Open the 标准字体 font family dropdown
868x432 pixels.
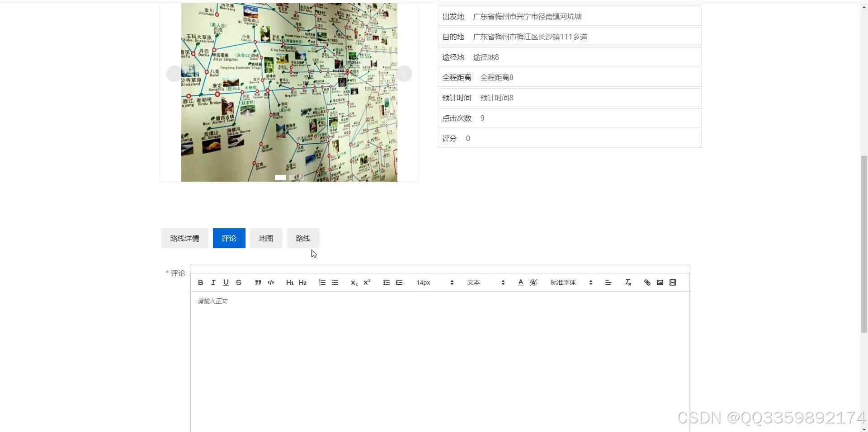(x=571, y=282)
